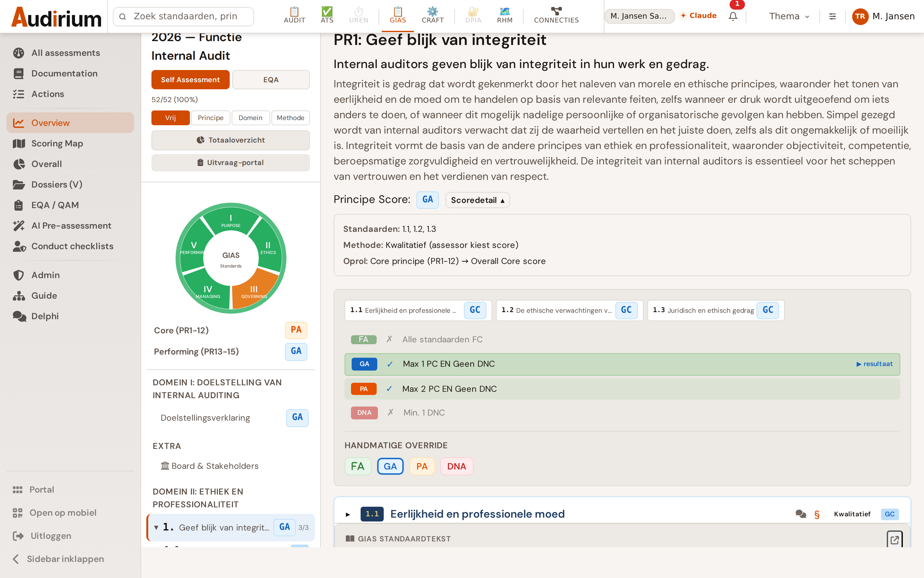Click Open op mobiel QR option
Image resolution: width=924 pixels, height=578 pixels.
point(70,512)
